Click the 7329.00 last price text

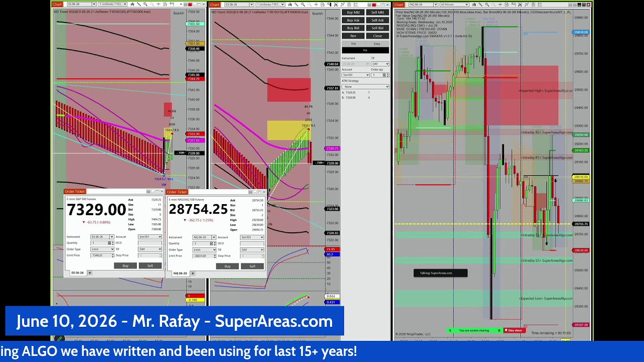click(97, 210)
